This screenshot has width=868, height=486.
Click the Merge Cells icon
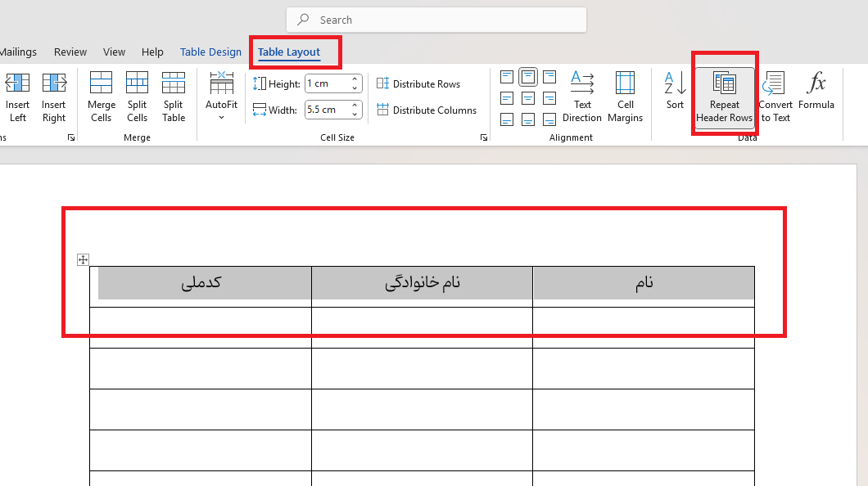tap(101, 96)
